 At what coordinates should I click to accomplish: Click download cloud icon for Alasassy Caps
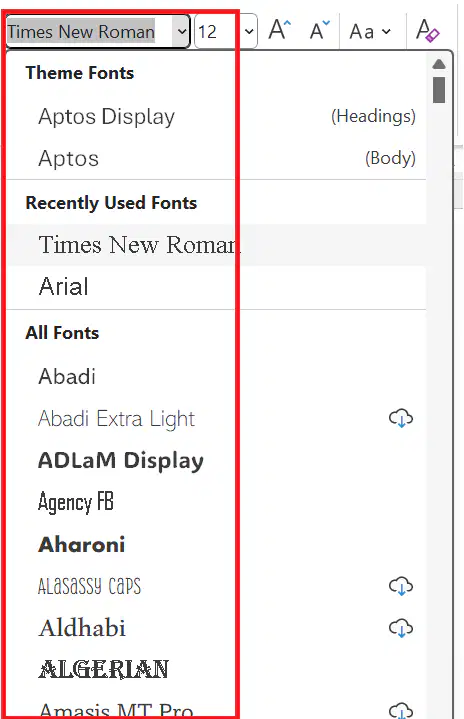click(x=401, y=586)
